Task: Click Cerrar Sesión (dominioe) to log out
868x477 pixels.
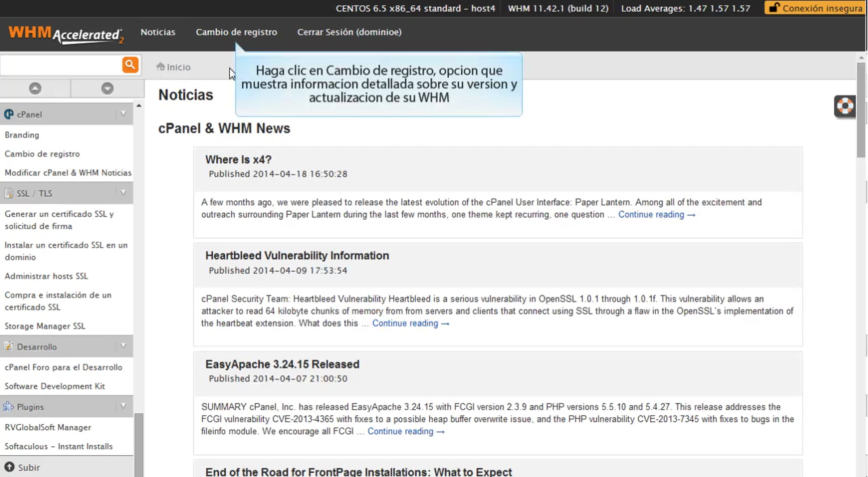Action: coord(349,32)
